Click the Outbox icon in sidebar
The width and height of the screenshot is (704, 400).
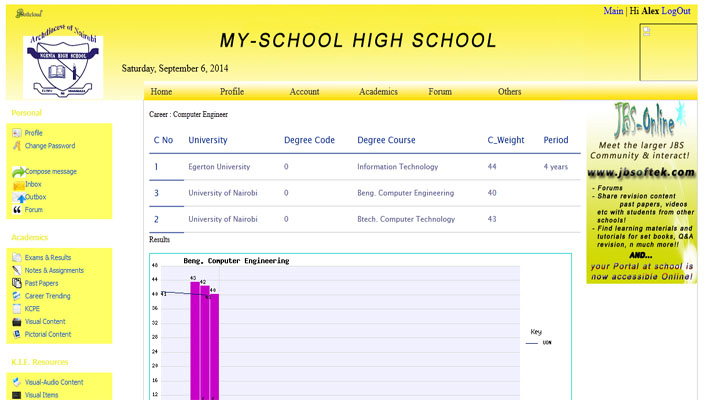[17, 198]
